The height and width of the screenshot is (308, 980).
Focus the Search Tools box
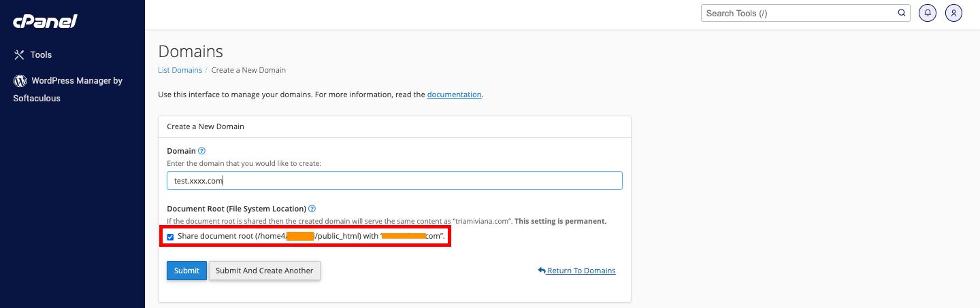point(799,13)
